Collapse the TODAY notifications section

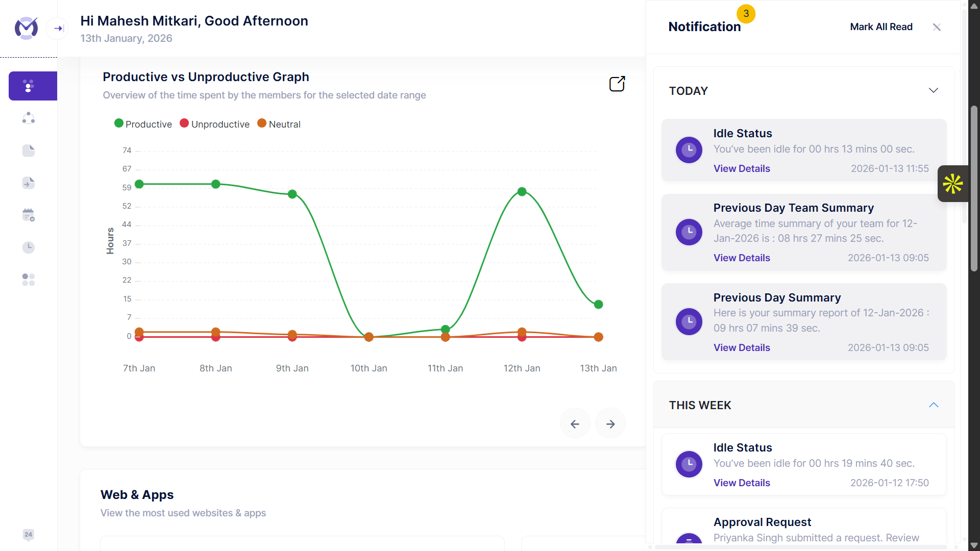933,91
